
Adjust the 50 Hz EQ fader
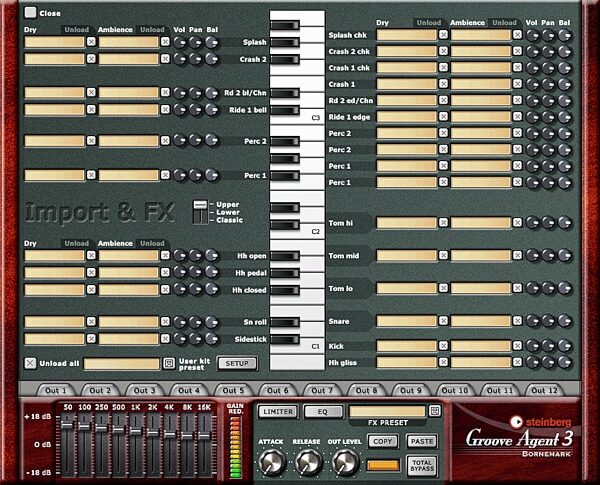pyautogui.click(x=67, y=425)
